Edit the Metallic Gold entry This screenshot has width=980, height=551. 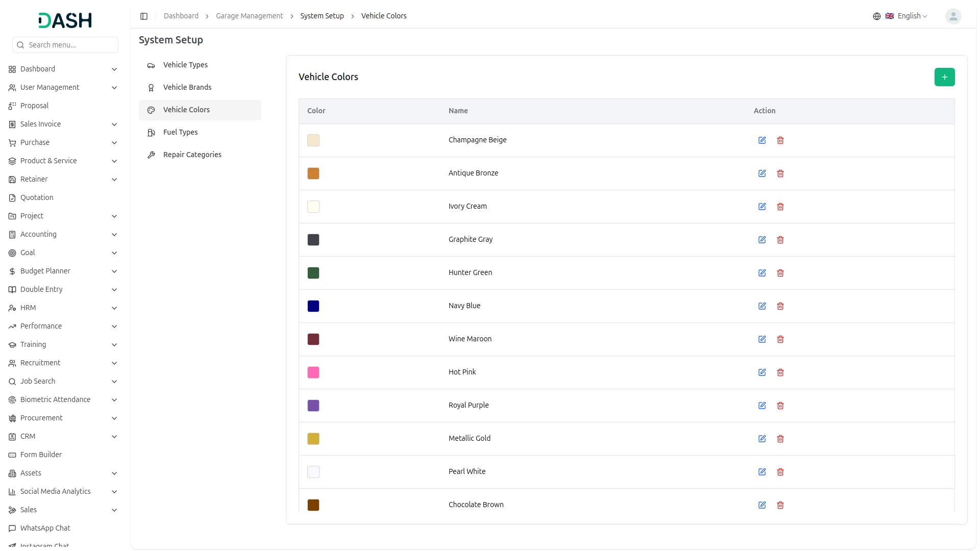[x=762, y=439]
